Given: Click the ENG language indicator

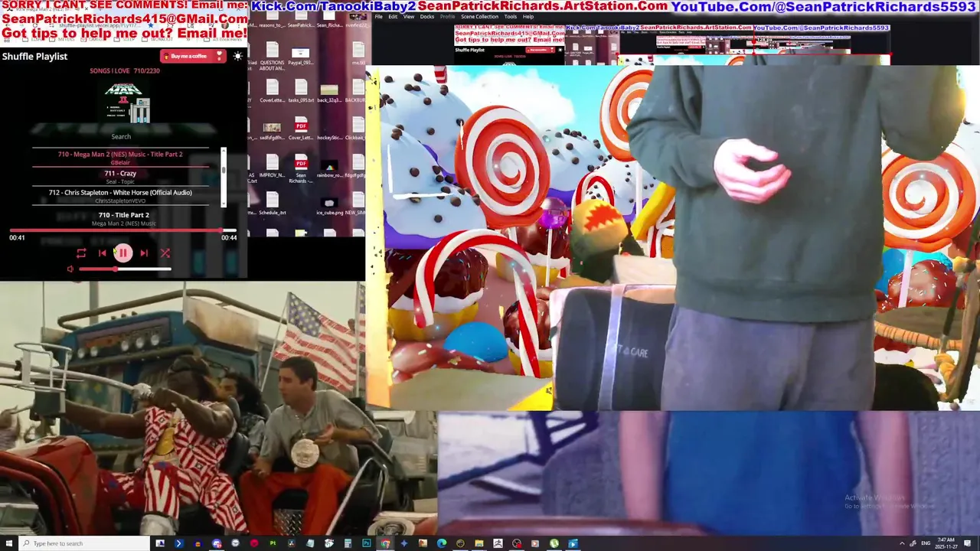Looking at the screenshot, I should pos(926,543).
